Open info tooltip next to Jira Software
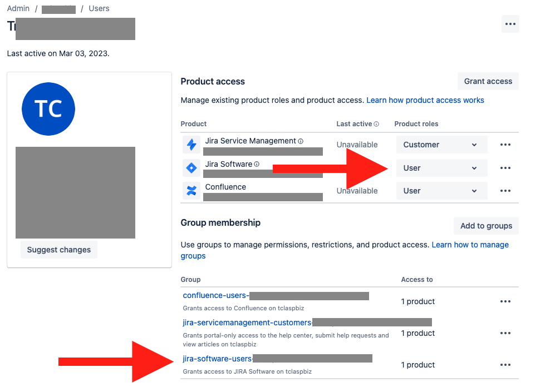Viewport: 555px width, 392px height. click(257, 164)
